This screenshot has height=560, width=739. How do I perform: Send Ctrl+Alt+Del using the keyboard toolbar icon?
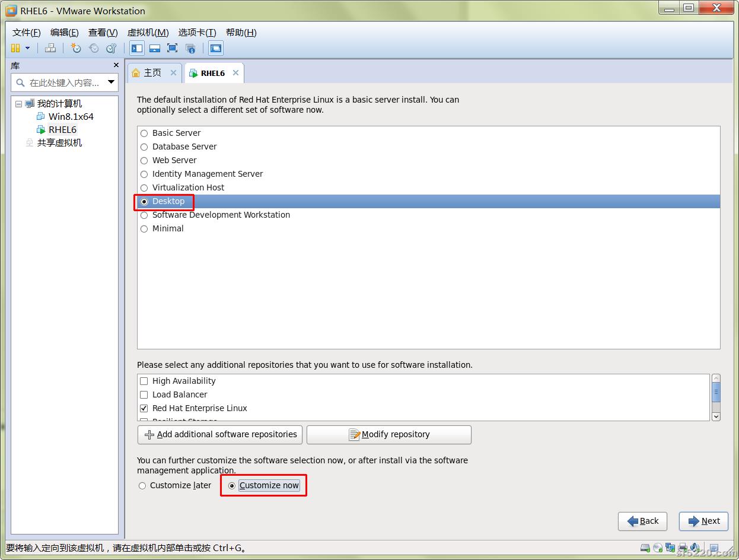[51, 48]
